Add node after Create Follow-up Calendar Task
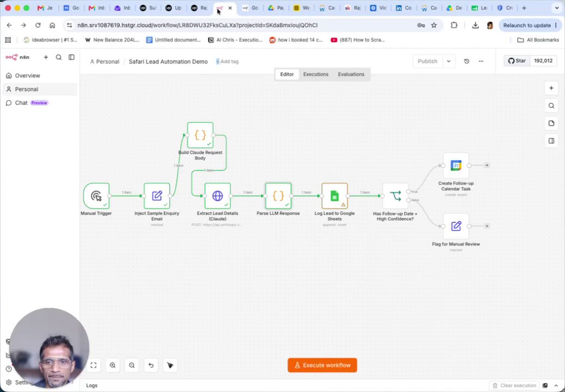Image resolution: width=565 pixels, height=392 pixels. point(487,166)
